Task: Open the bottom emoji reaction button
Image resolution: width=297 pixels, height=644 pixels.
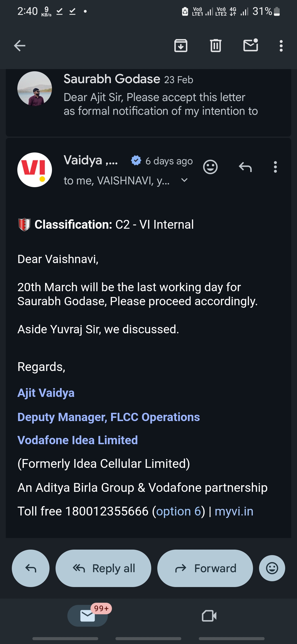Action: click(x=272, y=568)
